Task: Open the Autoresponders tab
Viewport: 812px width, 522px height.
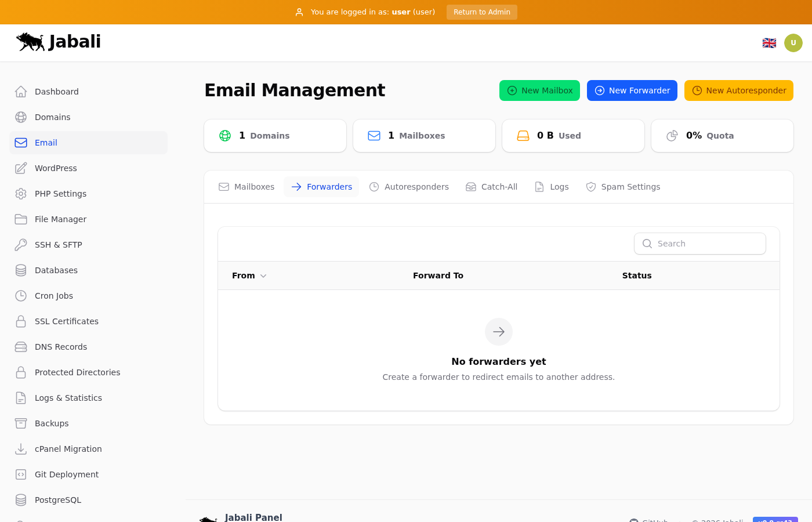Action: pos(409,187)
